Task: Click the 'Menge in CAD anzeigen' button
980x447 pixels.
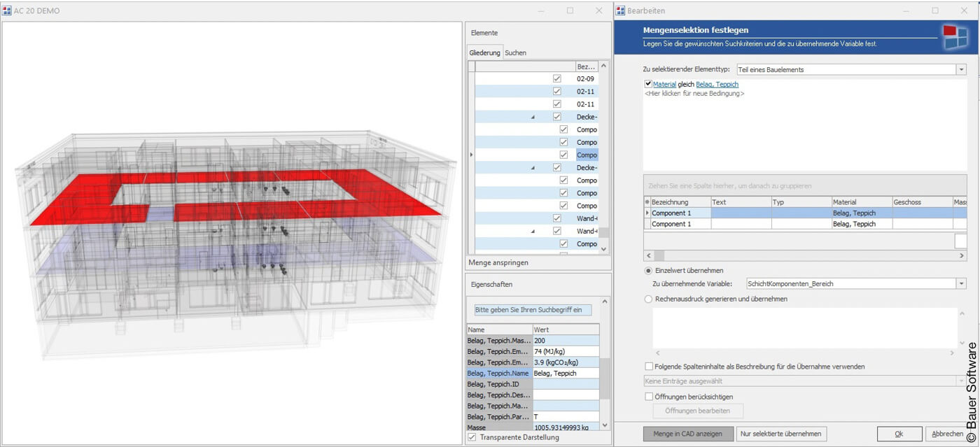Action: 688,433
